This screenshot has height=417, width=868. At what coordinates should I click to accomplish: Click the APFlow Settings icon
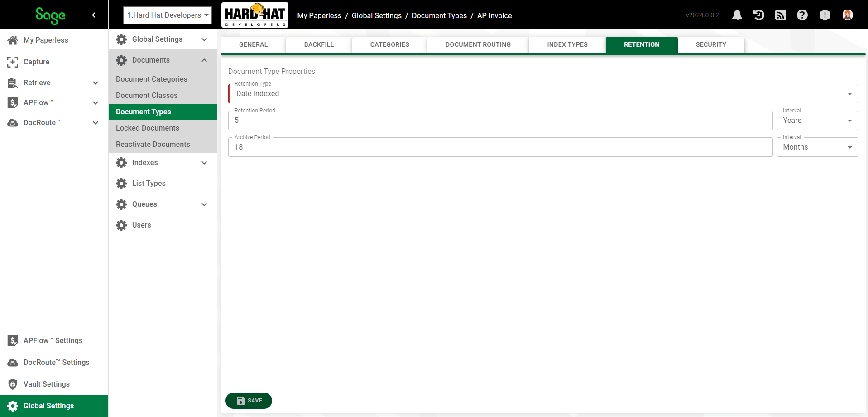pyautogui.click(x=13, y=340)
